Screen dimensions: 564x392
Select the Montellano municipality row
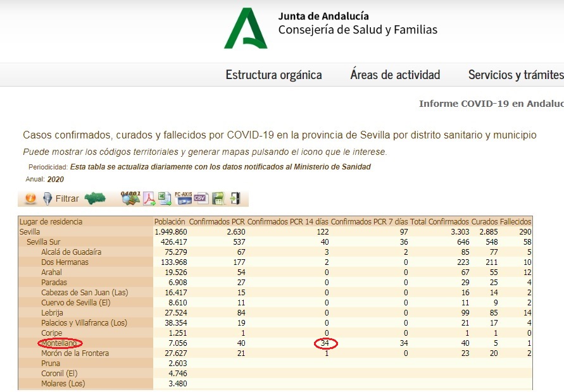59,343
